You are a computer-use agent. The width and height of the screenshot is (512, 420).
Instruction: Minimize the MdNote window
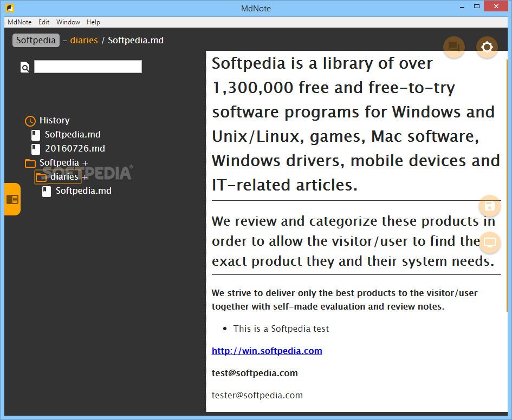[x=462, y=7]
